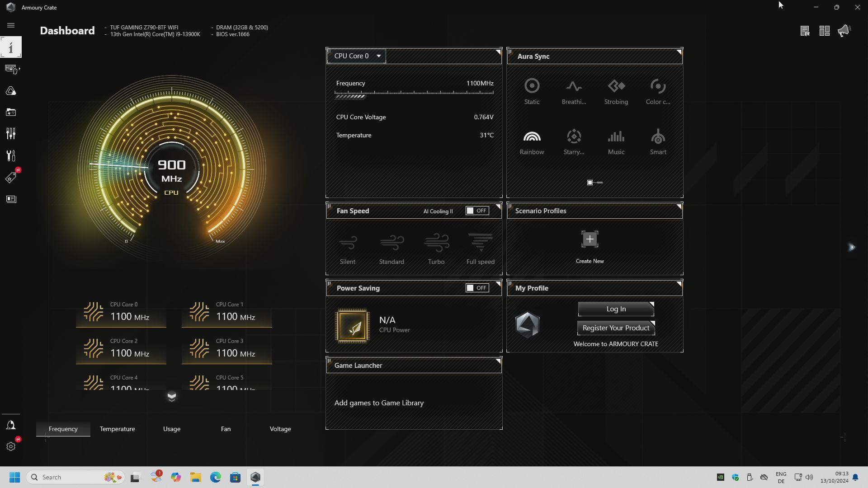Open File Explorer from the taskbar
Image resolution: width=868 pixels, height=488 pixels.
(x=195, y=477)
